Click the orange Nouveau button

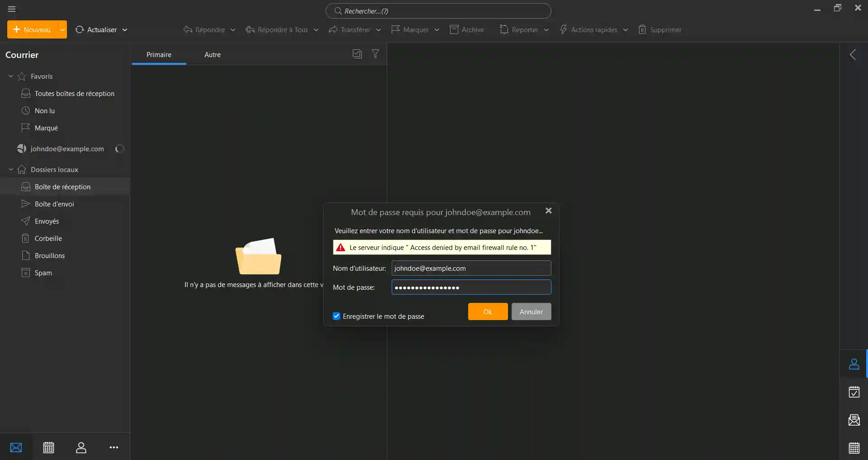32,29
